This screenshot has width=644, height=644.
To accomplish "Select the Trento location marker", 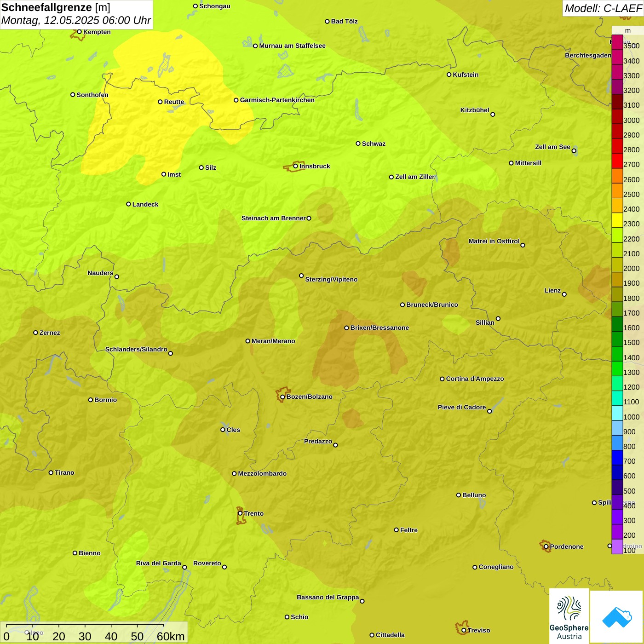I will click(240, 513).
